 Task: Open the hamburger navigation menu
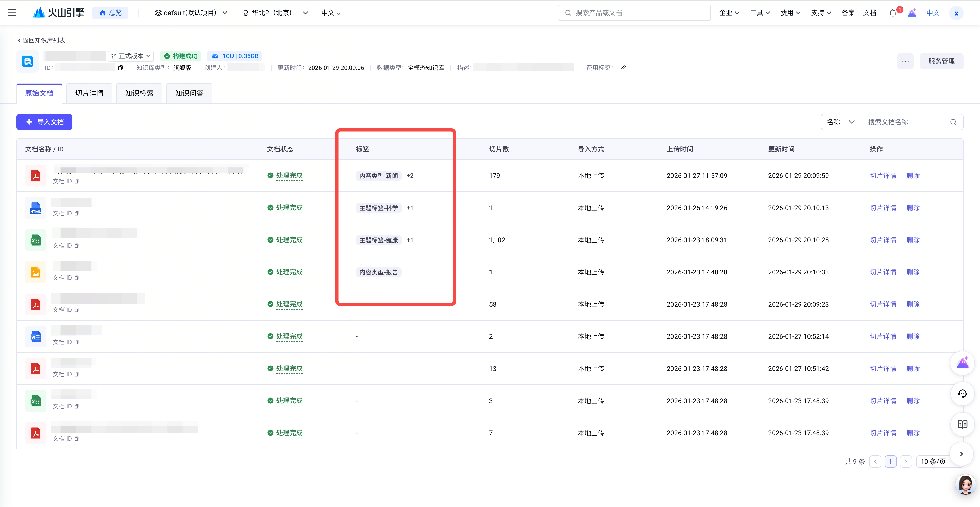[x=12, y=13]
